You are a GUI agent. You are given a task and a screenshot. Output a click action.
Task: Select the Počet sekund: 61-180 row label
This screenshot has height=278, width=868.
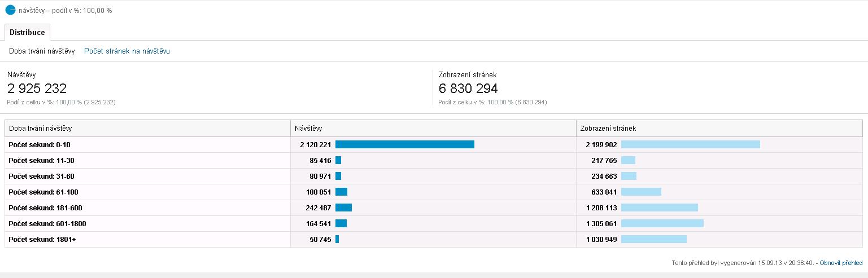43,192
